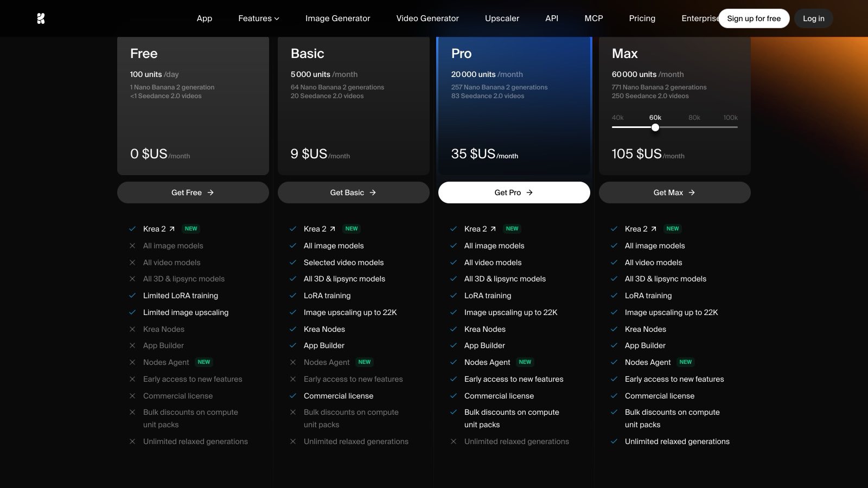Click the Get Free button
The height and width of the screenshot is (488, 868).
(x=193, y=192)
